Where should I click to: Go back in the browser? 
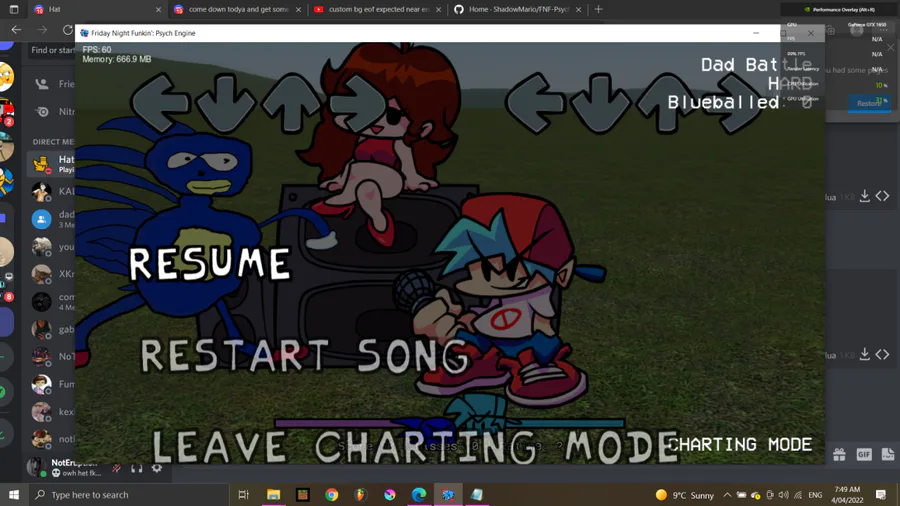[x=16, y=30]
